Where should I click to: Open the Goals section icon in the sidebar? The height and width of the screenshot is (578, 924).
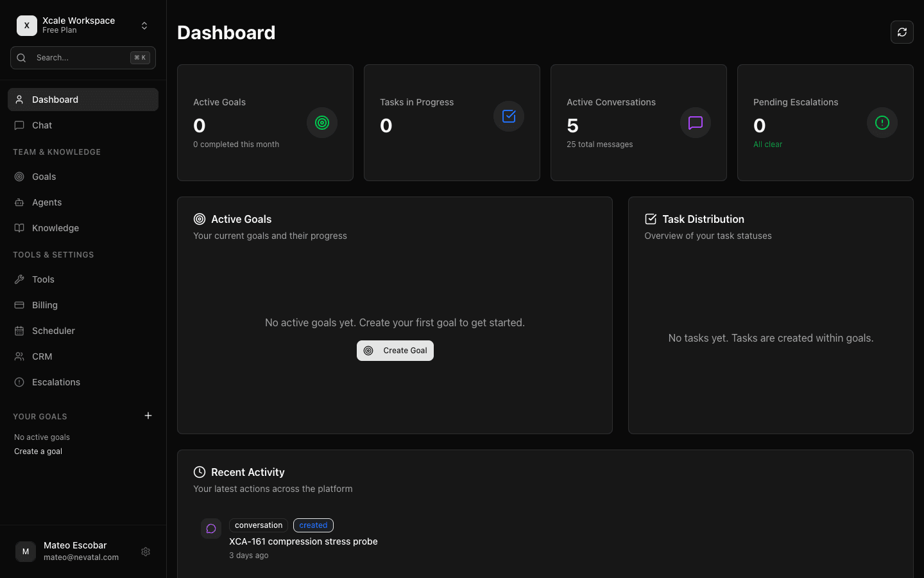pos(19,177)
